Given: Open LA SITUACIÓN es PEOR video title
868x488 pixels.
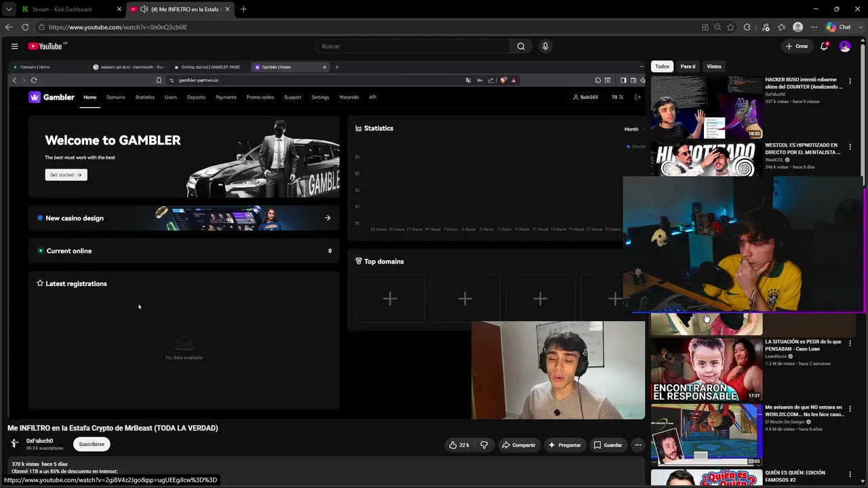Looking at the screenshot, I should [802, 345].
